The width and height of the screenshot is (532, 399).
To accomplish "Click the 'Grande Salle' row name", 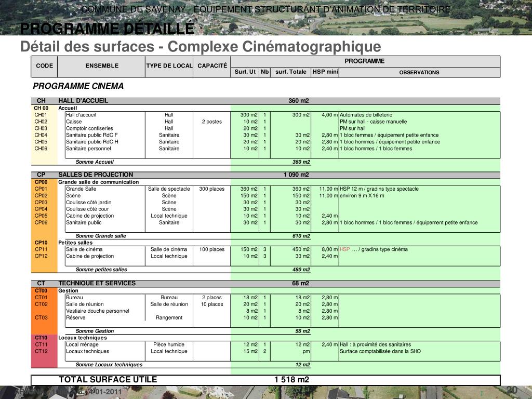I will (x=81, y=189).
